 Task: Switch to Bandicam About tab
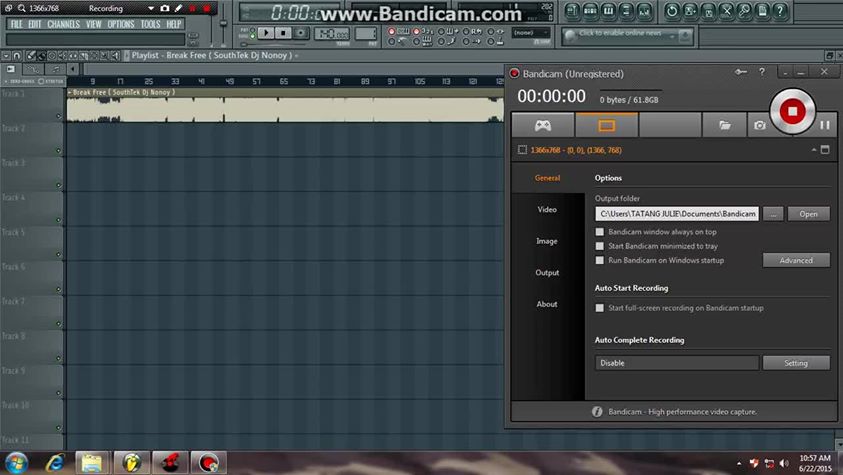pyautogui.click(x=547, y=304)
